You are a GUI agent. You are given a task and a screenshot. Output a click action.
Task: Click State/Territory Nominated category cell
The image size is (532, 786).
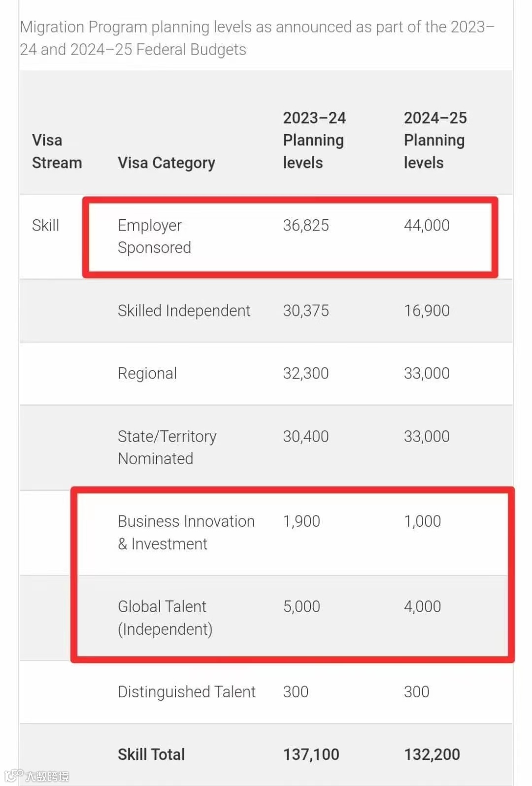(x=166, y=447)
